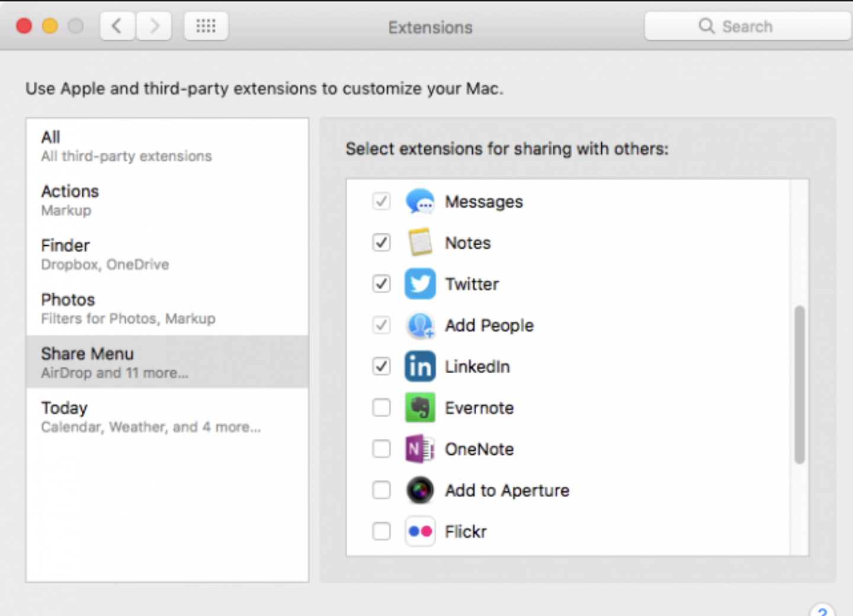The height and width of the screenshot is (616, 853).
Task: Click the Notes app icon
Action: click(420, 242)
